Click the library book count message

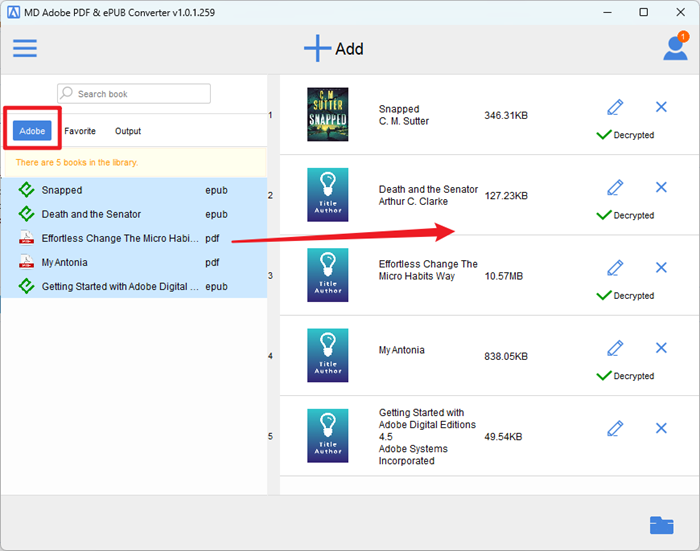point(77,163)
